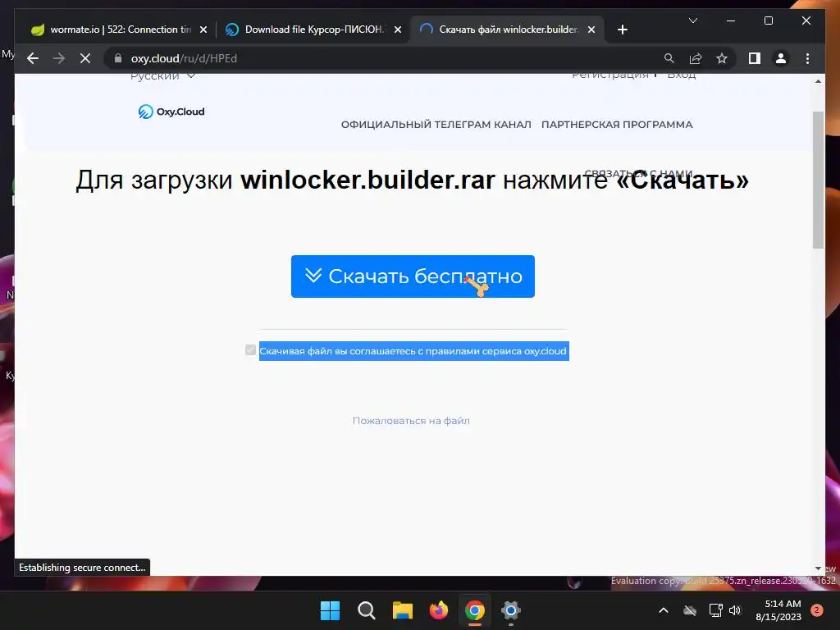The height and width of the screenshot is (630, 840).
Task: Toggle the service rules agreement checkbox
Action: click(250, 350)
